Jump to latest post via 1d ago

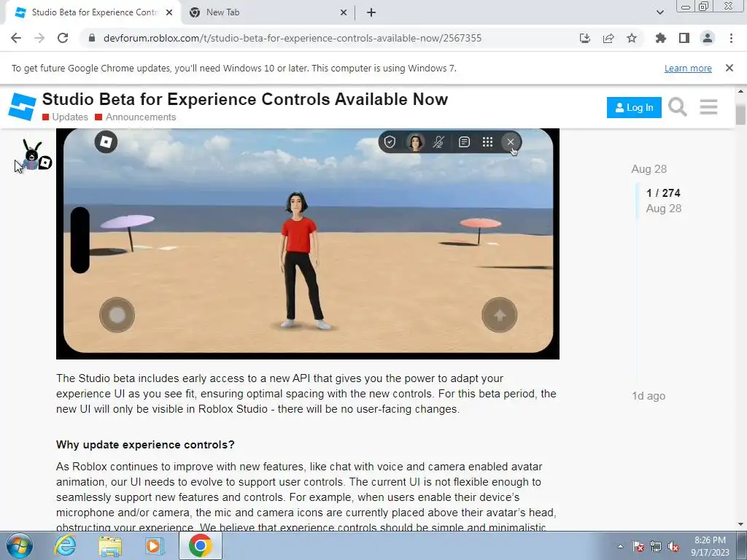pyautogui.click(x=649, y=396)
